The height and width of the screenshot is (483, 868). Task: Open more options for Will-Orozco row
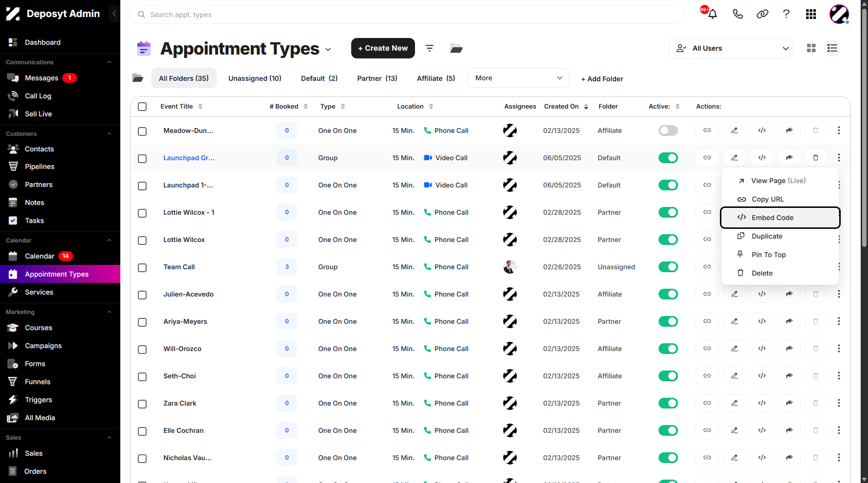click(x=839, y=349)
